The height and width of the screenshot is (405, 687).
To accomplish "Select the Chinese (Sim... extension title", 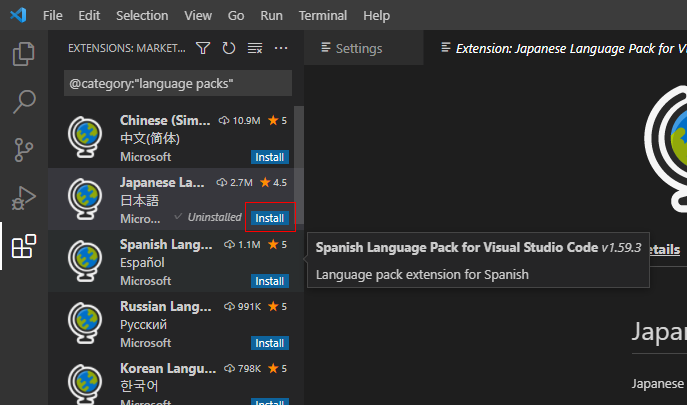I will [165, 120].
